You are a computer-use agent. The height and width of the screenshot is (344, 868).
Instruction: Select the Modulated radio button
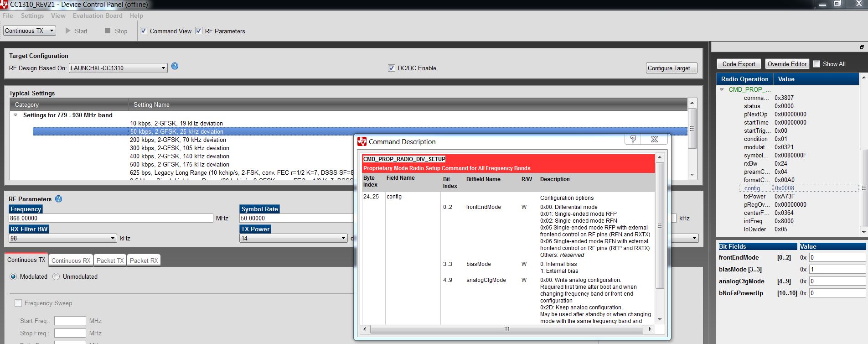tap(13, 276)
